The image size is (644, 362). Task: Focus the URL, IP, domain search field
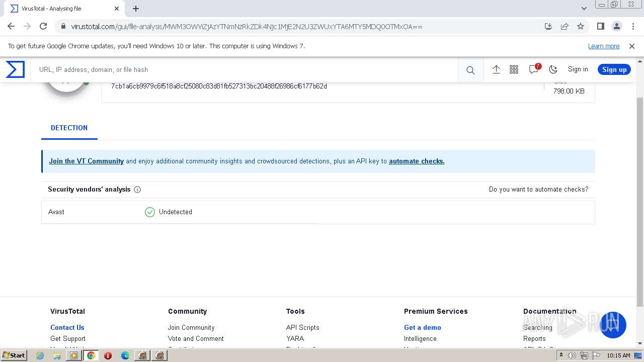pos(245,70)
